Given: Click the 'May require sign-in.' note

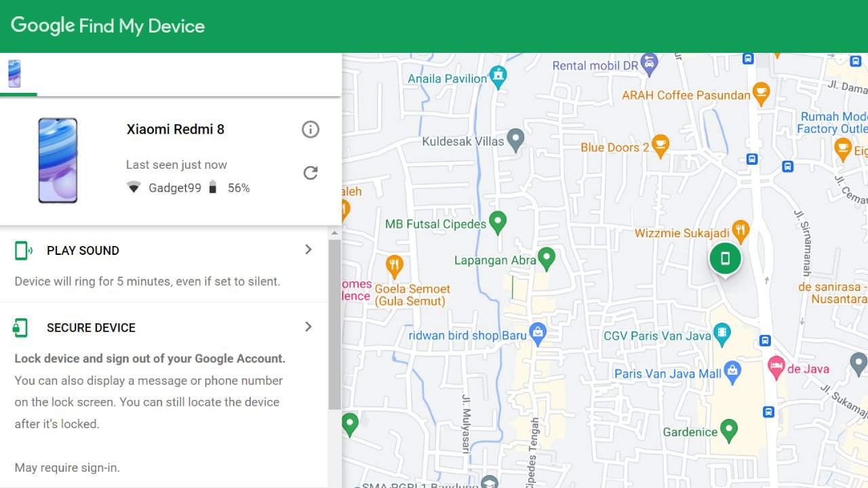Looking at the screenshot, I should tap(67, 468).
